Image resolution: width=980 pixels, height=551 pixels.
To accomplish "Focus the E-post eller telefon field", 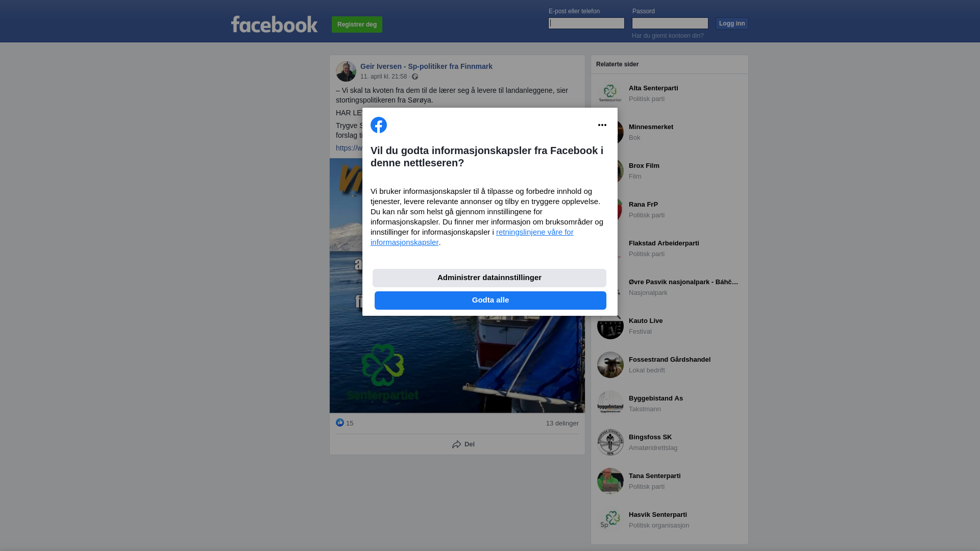I will (x=586, y=23).
